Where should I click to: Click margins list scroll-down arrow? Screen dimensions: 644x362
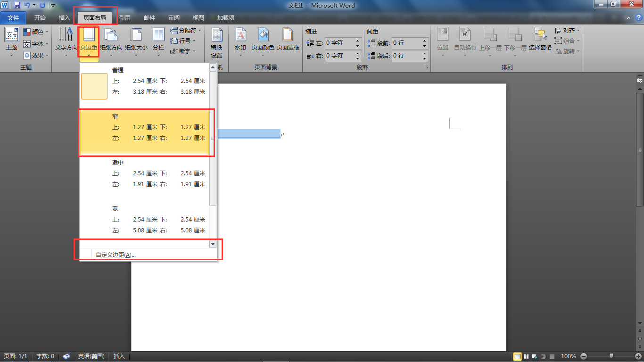tap(213, 244)
